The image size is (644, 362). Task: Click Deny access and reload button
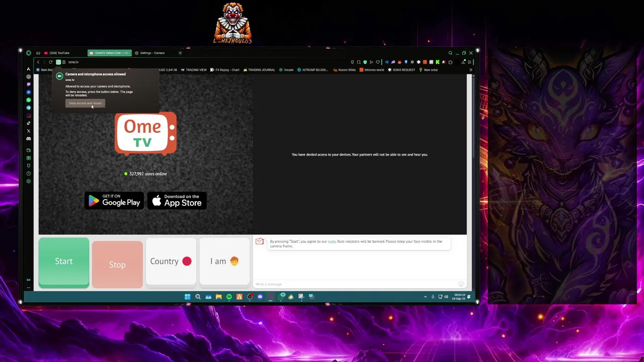[x=85, y=103]
